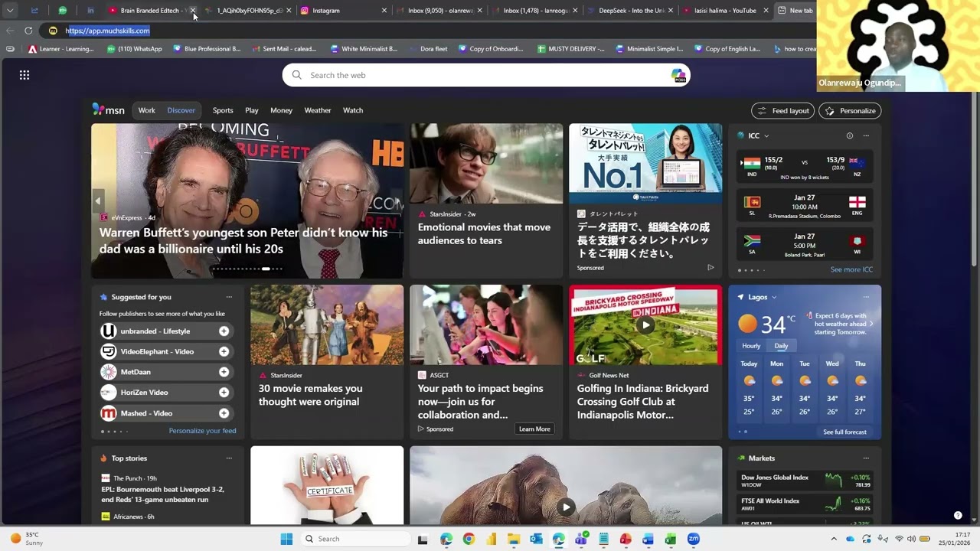Click the Personalize your feed link
Screen dimensions: 980x551
[202, 431]
